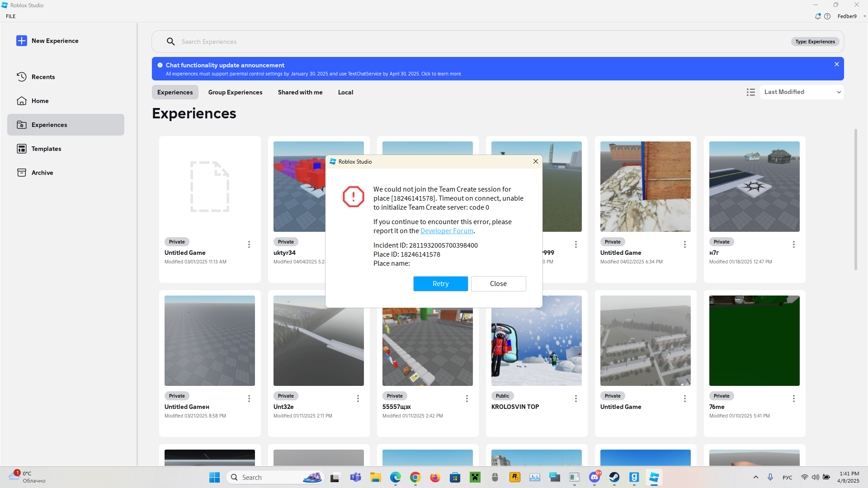Open the 76me green thumbnail
Screen dimensions: 868x488
[755, 341]
